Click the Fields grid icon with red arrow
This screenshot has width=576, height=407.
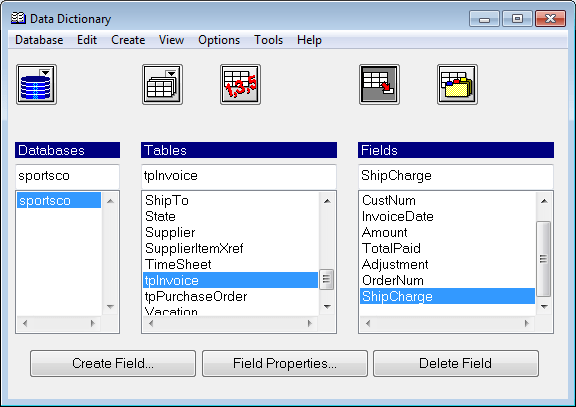pos(379,84)
